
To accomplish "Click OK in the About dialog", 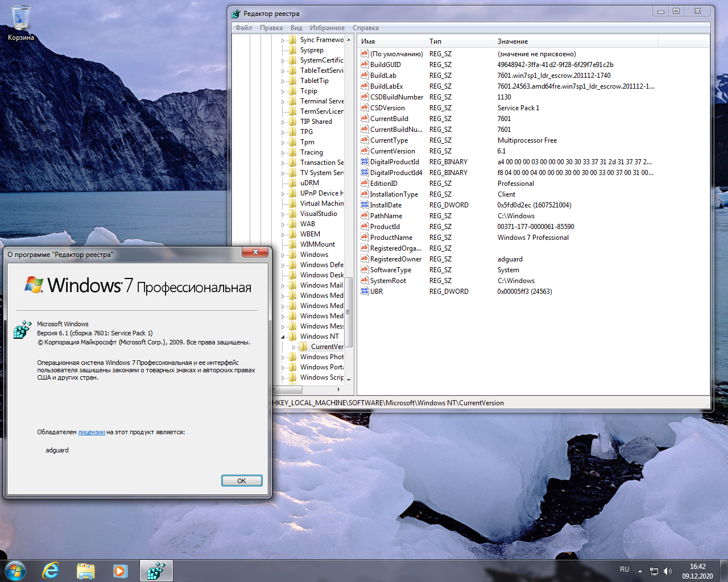I will point(242,481).
